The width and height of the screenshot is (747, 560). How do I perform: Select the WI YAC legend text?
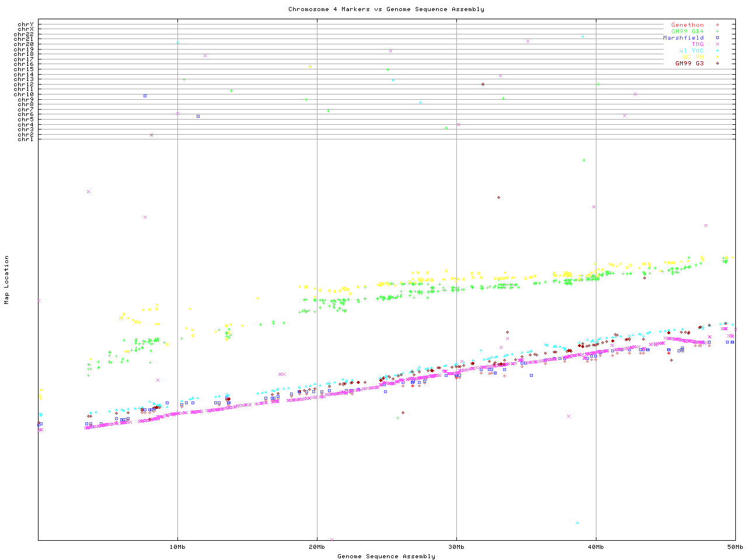(x=691, y=51)
